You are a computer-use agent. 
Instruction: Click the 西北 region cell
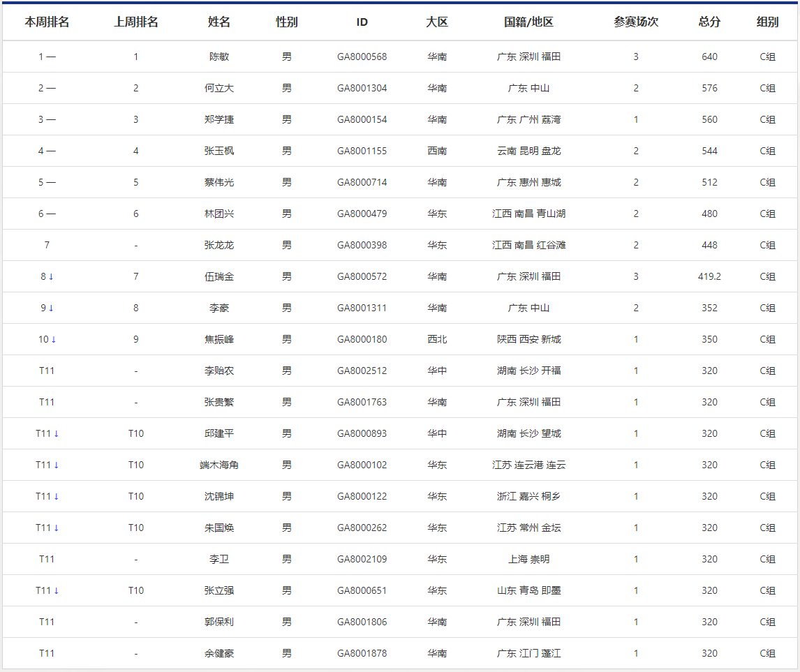pos(437,339)
